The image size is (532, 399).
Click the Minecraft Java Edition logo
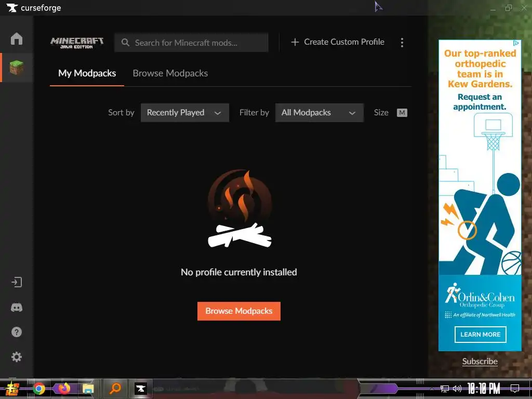click(77, 43)
